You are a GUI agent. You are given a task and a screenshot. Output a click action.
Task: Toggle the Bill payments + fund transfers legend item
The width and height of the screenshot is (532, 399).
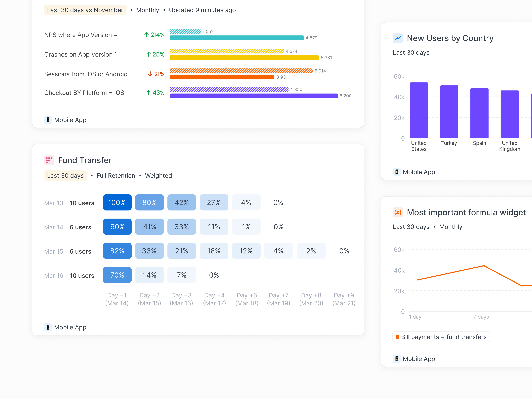coord(441,337)
